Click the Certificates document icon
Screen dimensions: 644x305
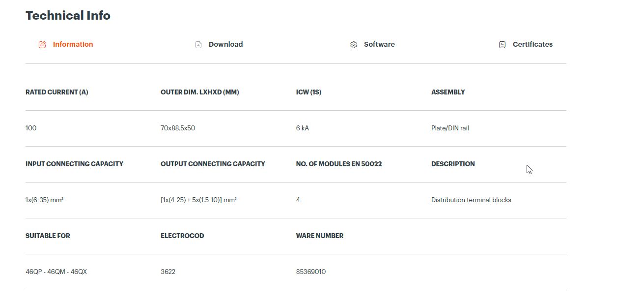tap(502, 45)
